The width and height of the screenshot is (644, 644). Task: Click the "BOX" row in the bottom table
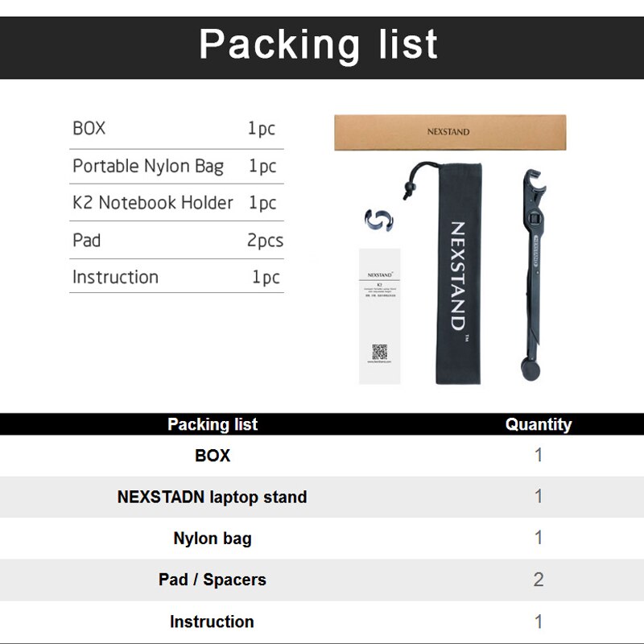[x=213, y=456]
